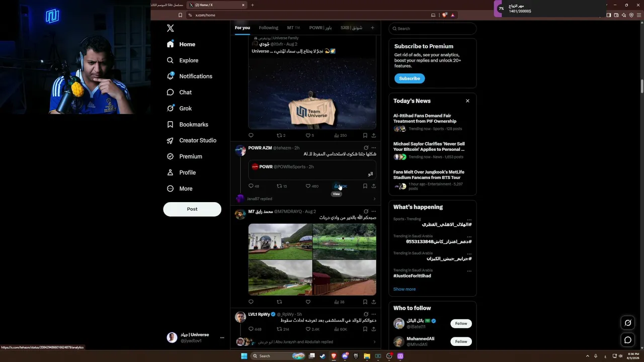
Task: Open view analytics on POWR AZM's post
Action: pyautogui.click(x=341, y=186)
